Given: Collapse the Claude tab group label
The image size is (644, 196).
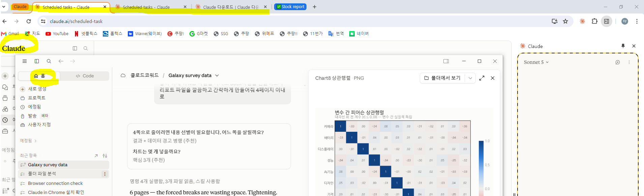Looking at the screenshot, I should (x=20, y=7).
